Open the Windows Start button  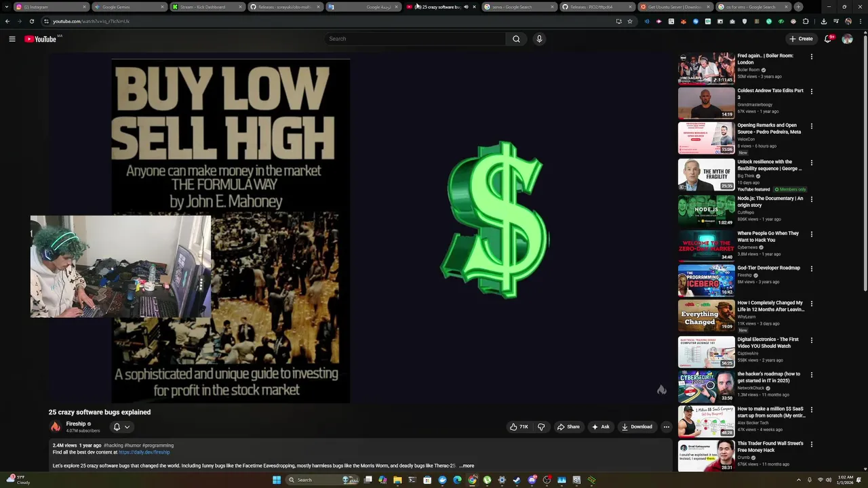pyautogui.click(x=277, y=480)
